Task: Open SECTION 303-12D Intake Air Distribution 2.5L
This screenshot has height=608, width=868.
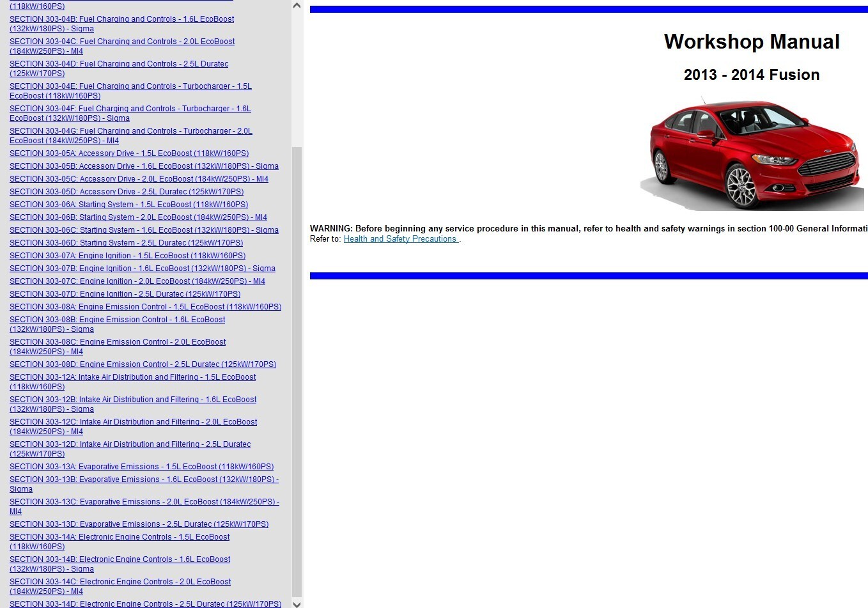Action: point(130,449)
